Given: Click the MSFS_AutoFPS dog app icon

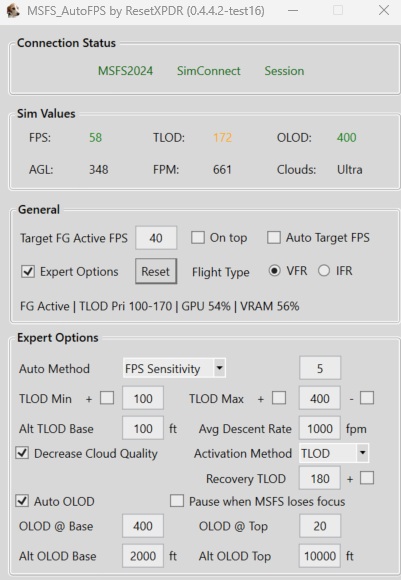Looking at the screenshot, I should (13, 11).
